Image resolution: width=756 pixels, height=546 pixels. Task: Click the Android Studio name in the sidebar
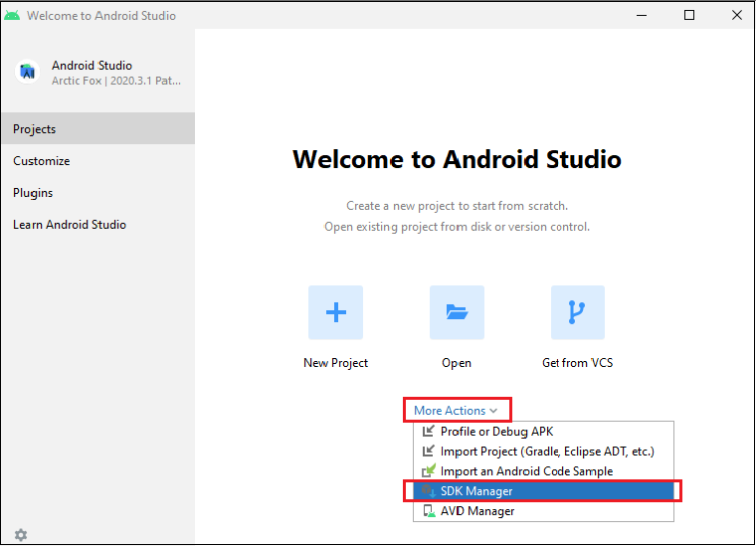[x=93, y=65]
